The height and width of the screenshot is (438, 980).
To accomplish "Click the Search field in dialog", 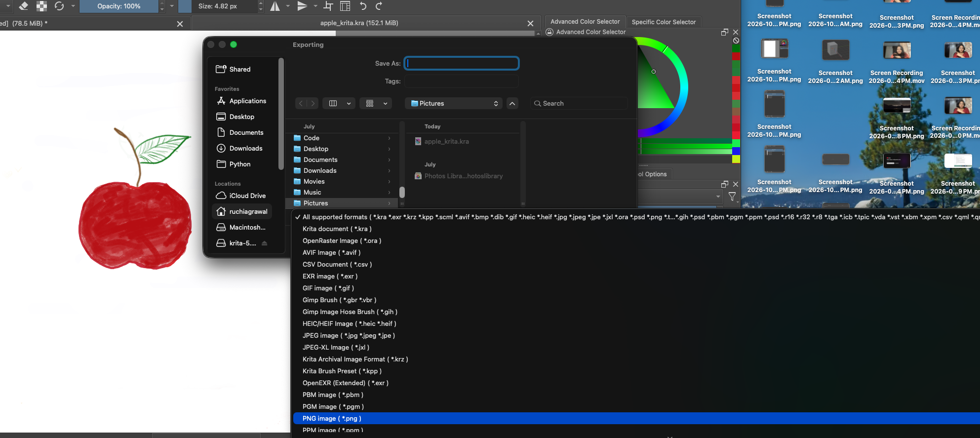I will point(579,103).
